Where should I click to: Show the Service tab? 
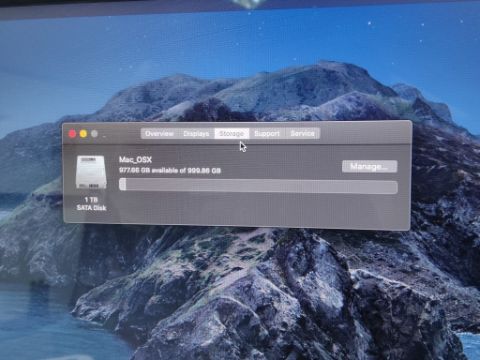click(x=302, y=134)
